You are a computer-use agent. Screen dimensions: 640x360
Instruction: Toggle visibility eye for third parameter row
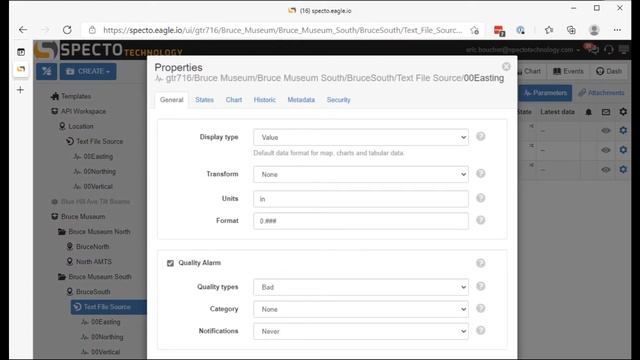pyautogui.click(x=606, y=169)
